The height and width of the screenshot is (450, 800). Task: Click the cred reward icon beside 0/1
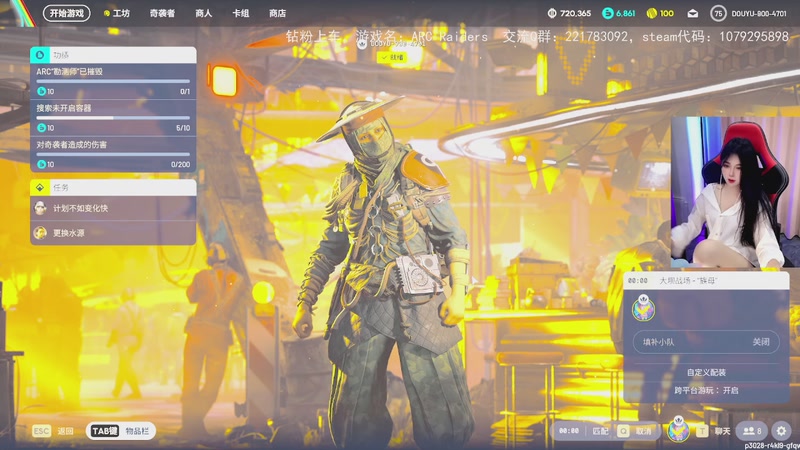tap(41, 91)
